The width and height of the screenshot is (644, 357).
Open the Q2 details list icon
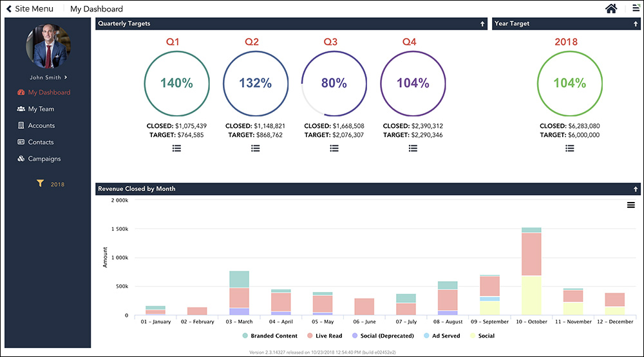255,148
